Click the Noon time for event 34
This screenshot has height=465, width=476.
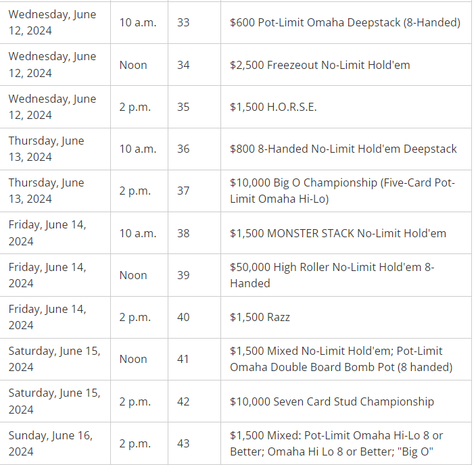click(x=133, y=65)
